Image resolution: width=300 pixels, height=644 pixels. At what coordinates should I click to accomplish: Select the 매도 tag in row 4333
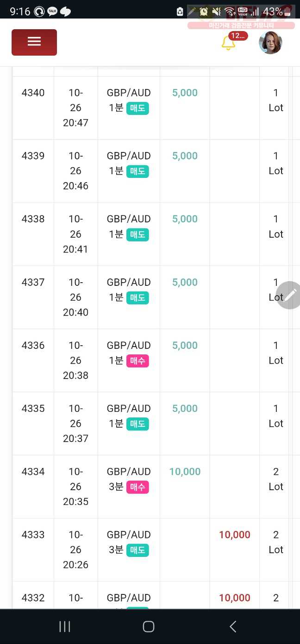coord(137,550)
